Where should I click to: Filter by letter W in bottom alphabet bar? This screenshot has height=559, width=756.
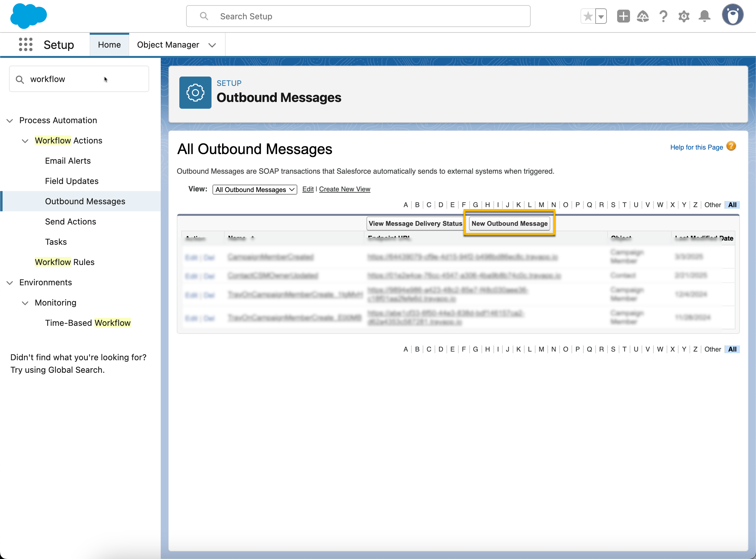[660, 349]
